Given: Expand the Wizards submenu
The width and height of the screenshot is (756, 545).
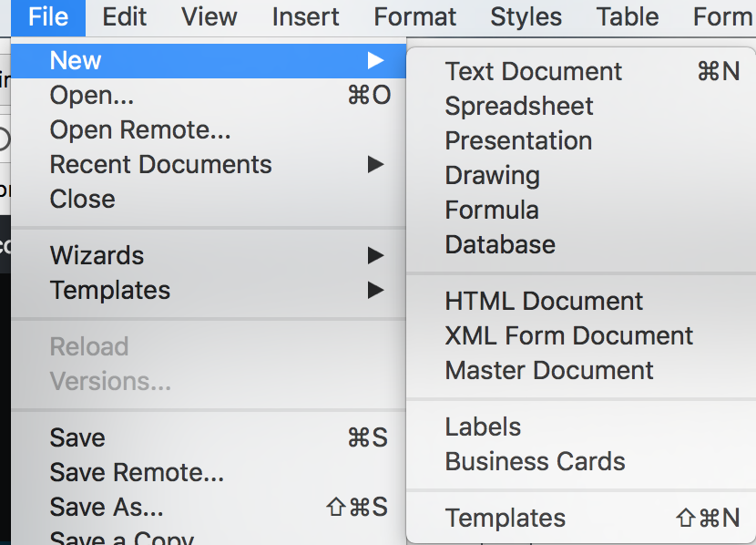Looking at the screenshot, I should tap(209, 255).
